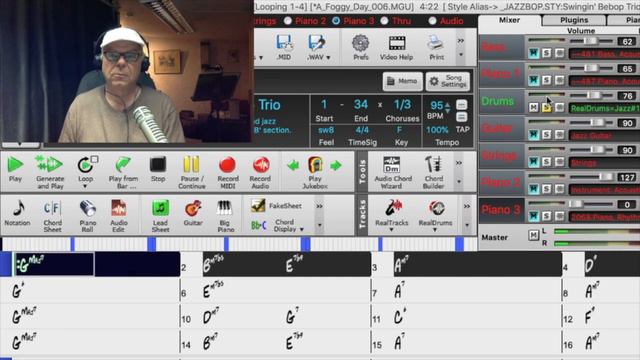
Task: Tap the TAP tempo button
Action: [x=462, y=129]
